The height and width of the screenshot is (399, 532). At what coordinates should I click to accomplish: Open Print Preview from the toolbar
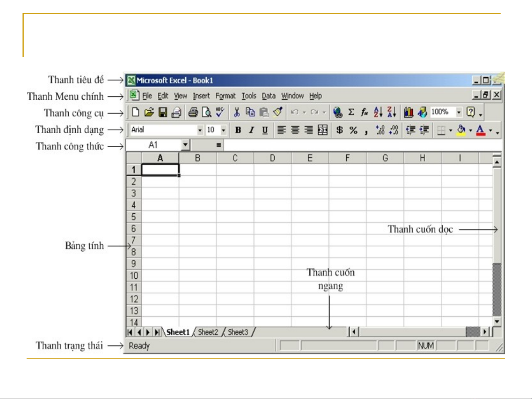(206, 112)
